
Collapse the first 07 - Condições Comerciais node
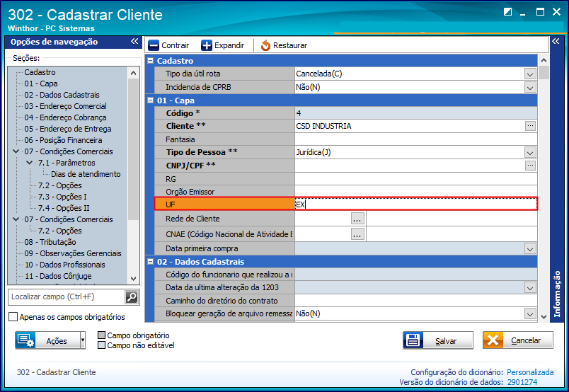point(16,151)
